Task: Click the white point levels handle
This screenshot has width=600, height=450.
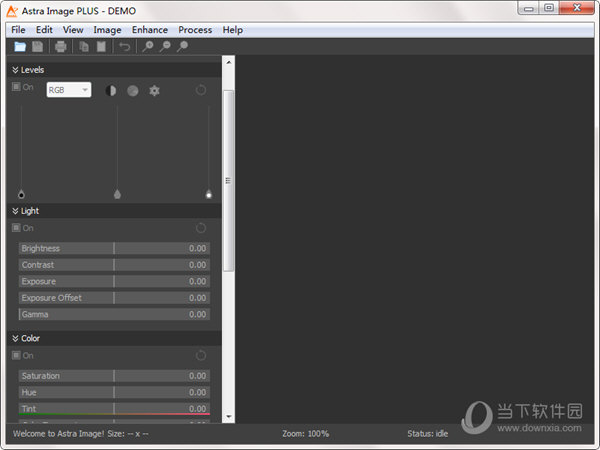Action: click(x=209, y=194)
